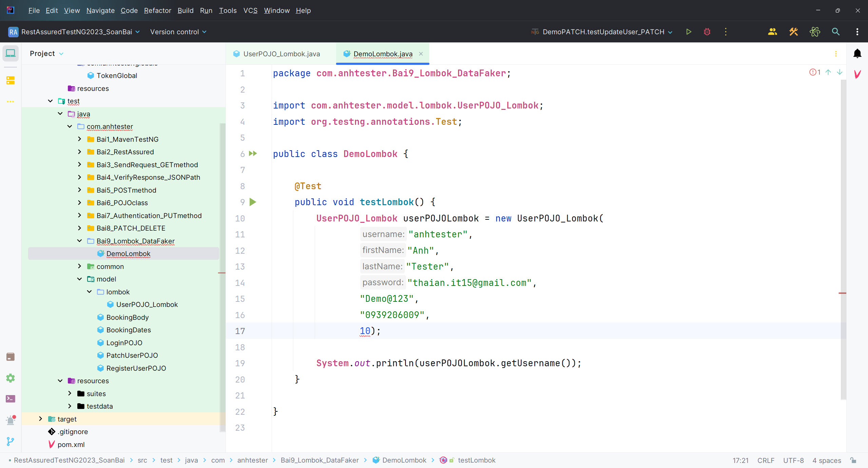The width and height of the screenshot is (868, 468).
Task: Open the Terminal tool window
Action: [10, 399]
